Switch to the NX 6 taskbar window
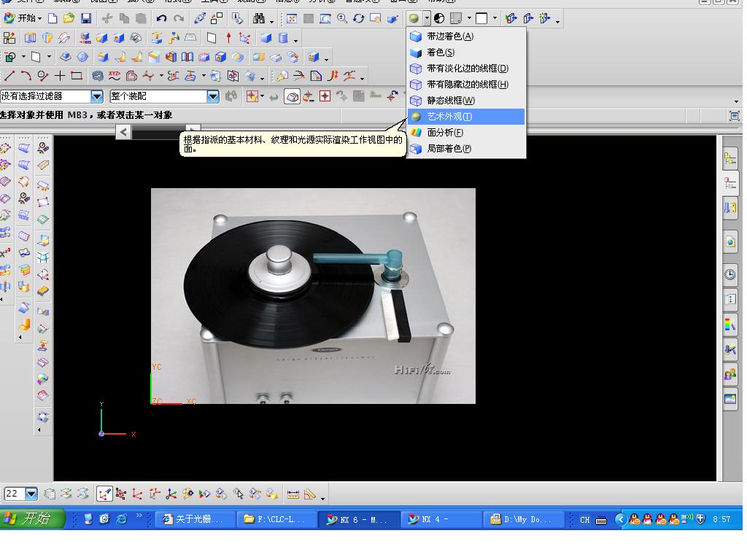The width and height of the screenshot is (747, 560). pyautogui.click(x=358, y=519)
